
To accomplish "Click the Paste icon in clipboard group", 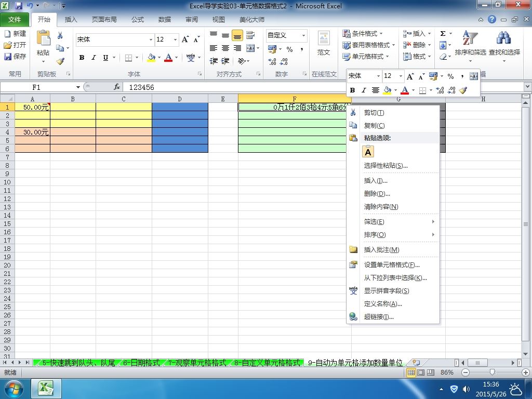I will 44,38.
